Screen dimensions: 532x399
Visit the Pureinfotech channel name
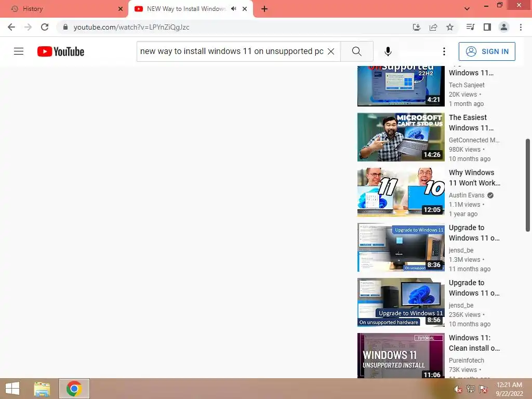click(x=466, y=361)
